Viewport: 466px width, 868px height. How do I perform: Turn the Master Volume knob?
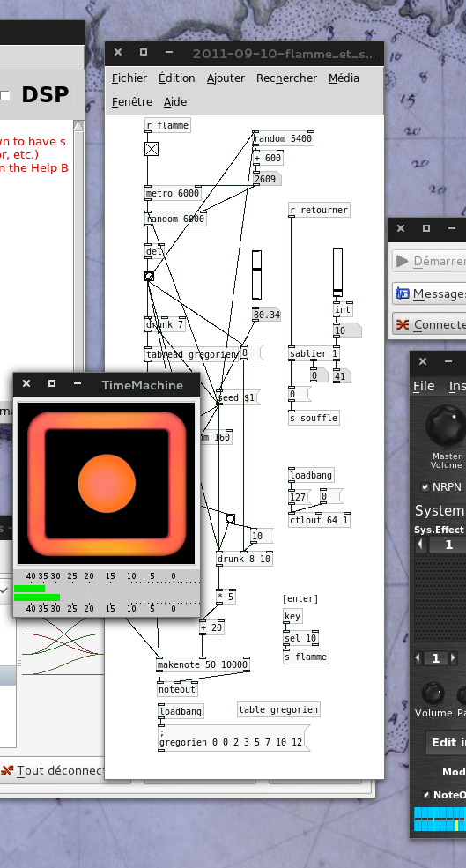[446, 427]
